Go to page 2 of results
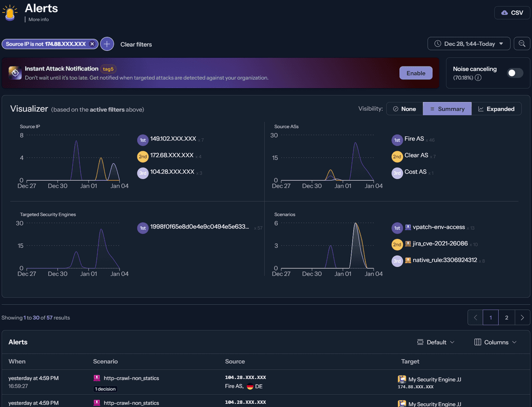 (x=506, y=317)
